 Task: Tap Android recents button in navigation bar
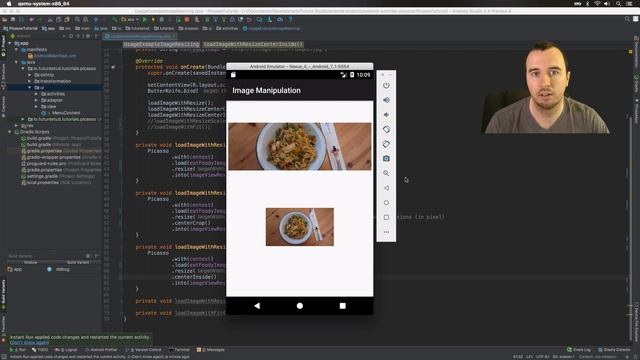pyautogui.click(x=342, y=306)
